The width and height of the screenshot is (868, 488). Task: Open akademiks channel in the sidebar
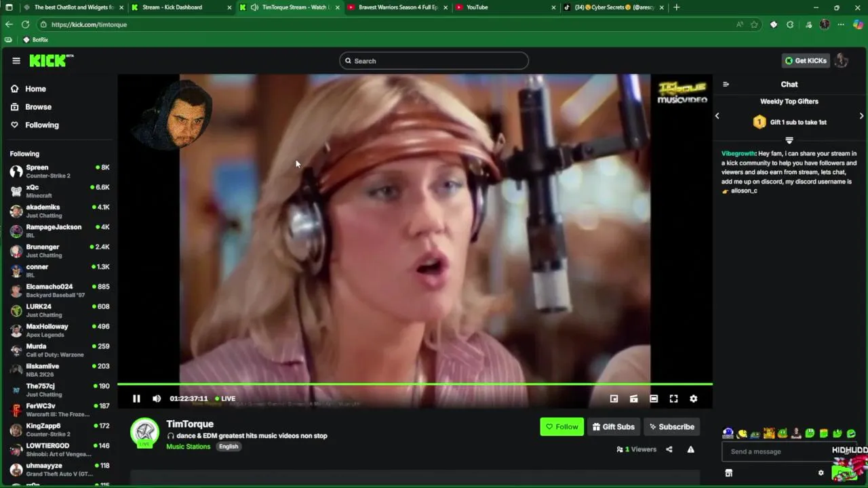[x=60, y=211]
